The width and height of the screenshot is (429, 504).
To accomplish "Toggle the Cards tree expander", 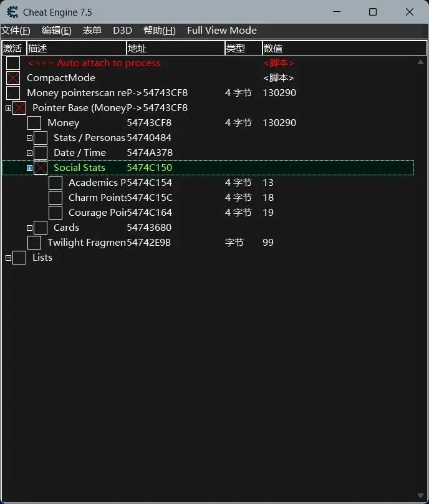I will (x=29, y=228).
